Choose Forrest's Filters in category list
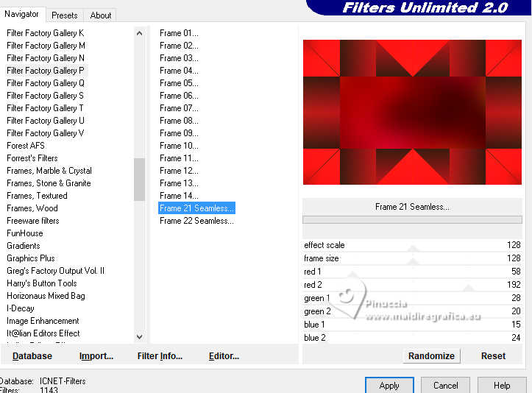The image size is (532, 393). click(32, 158)
